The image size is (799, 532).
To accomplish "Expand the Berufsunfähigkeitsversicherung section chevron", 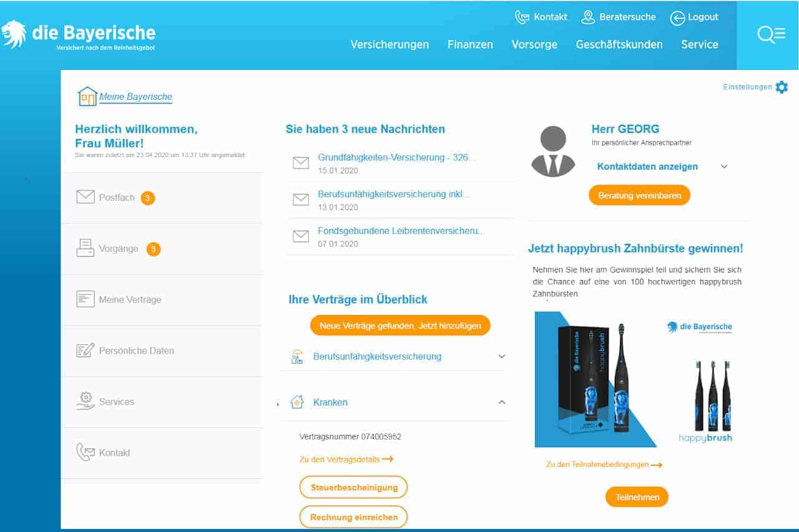I will click(502, 356).
